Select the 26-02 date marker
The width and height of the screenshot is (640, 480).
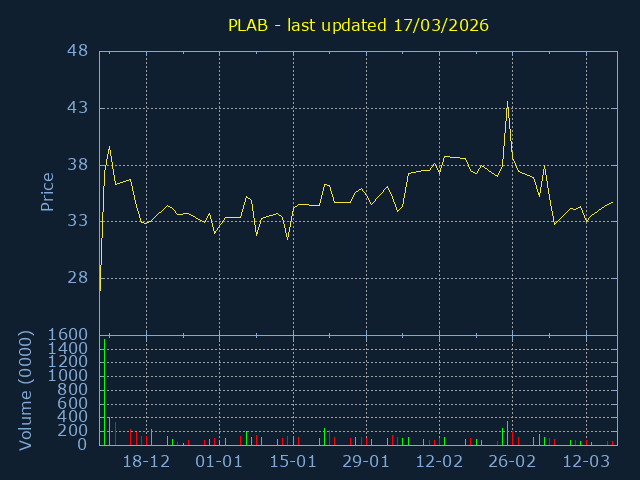pos(512,462)
